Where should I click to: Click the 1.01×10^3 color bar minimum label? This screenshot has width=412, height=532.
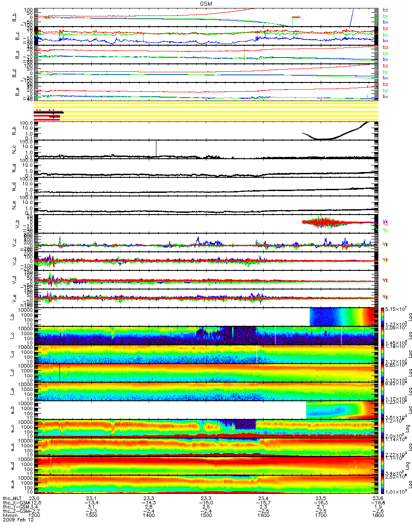(397, 492)
